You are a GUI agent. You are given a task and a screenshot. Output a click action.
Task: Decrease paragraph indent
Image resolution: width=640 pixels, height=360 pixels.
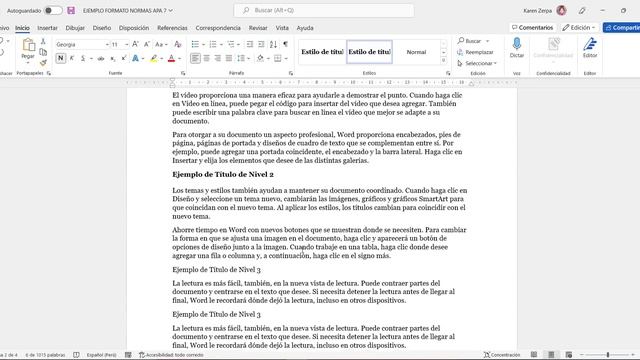point(250,44)
